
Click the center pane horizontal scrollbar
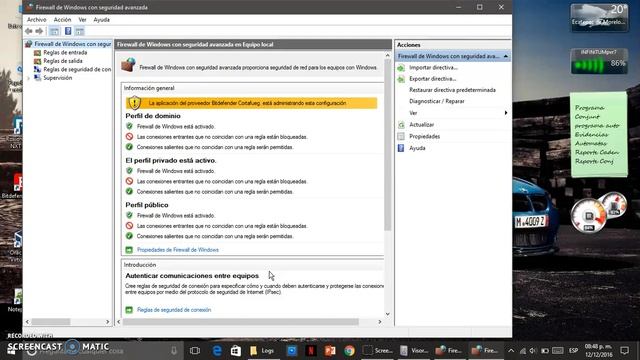241,322
